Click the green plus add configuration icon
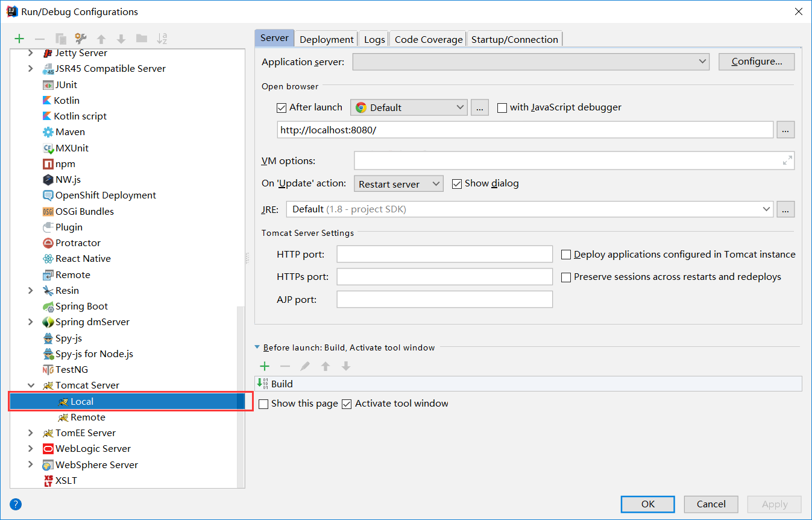 (x=19, y=39)
